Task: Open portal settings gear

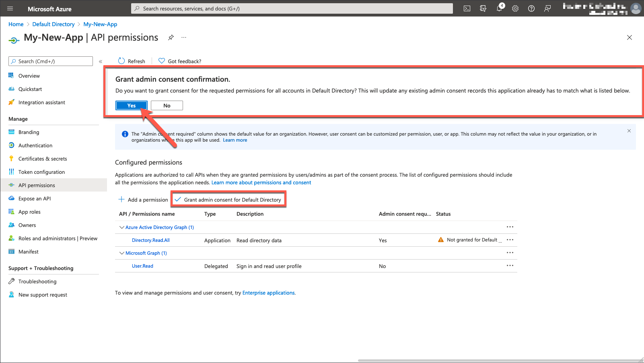Action: (515, 8)
